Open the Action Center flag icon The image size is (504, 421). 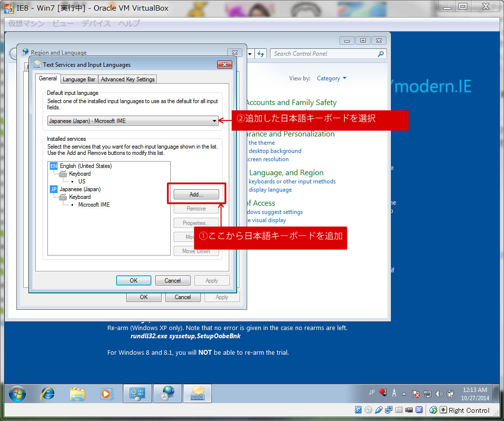tap(416, 394)
